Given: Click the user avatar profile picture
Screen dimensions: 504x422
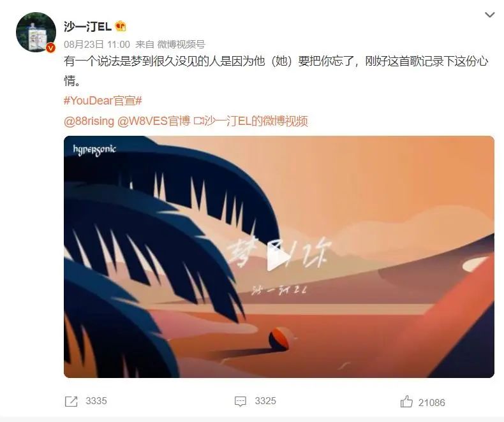Looking at the screenshot, I should 36,32.
